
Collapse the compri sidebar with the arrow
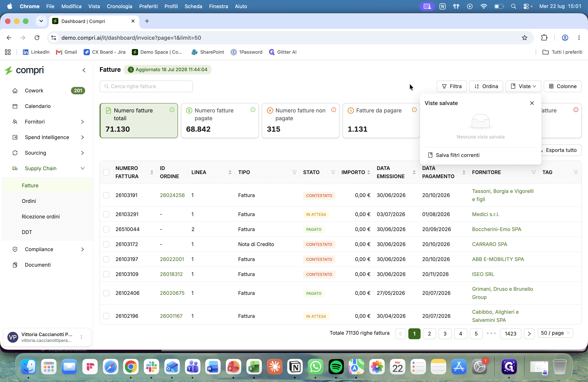point(84,70)
